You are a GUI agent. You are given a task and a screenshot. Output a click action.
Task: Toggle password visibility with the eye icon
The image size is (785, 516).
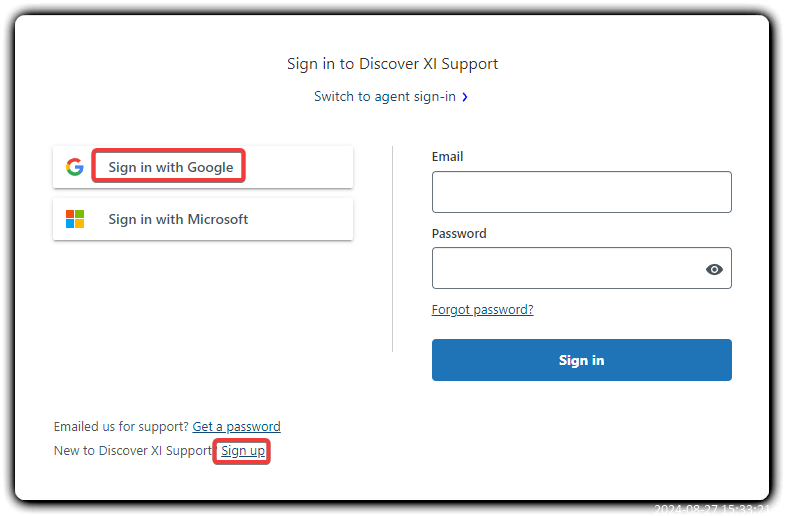point(714,269)
